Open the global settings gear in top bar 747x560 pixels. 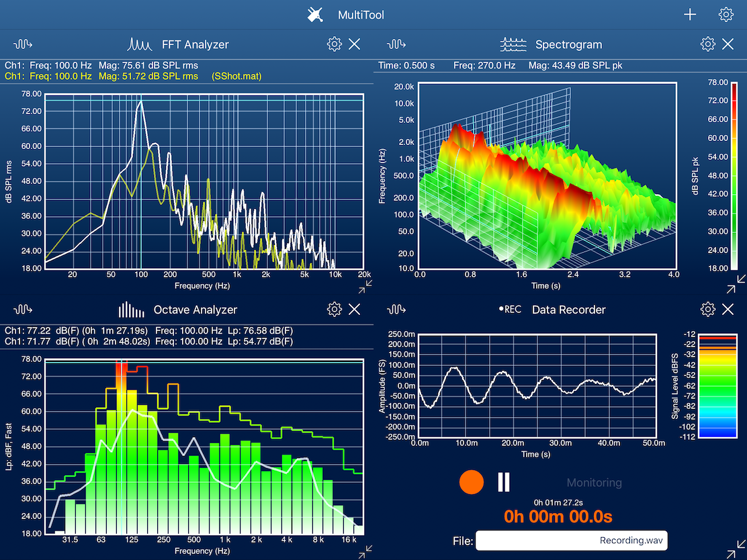[726, 13]
